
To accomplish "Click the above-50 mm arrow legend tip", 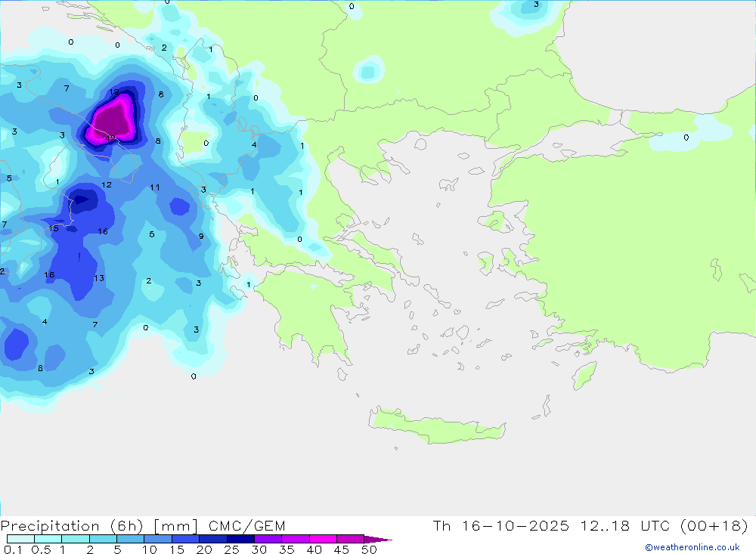I will 377,539.
